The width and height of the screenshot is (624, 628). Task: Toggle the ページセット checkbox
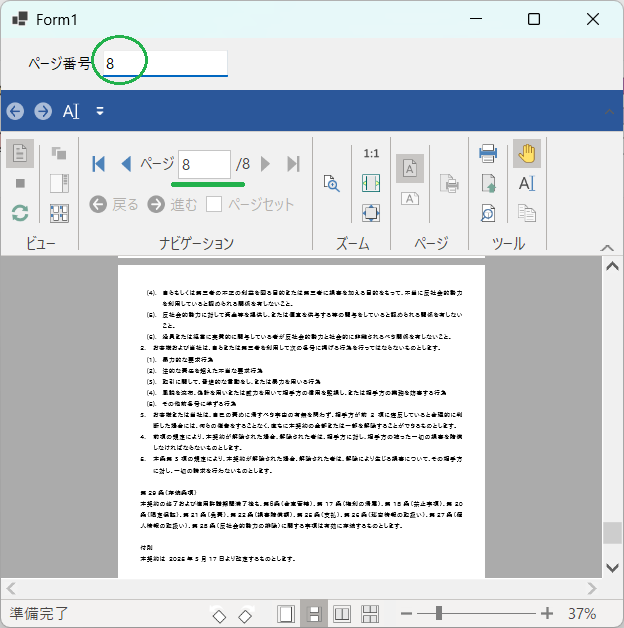[x=214, y=204]
